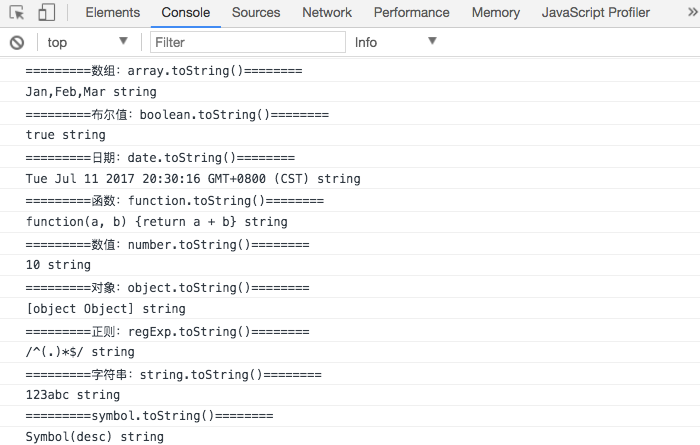Open the Network tab
The height and width of the screenshot is (445, 700).
(x=327, y=12)
